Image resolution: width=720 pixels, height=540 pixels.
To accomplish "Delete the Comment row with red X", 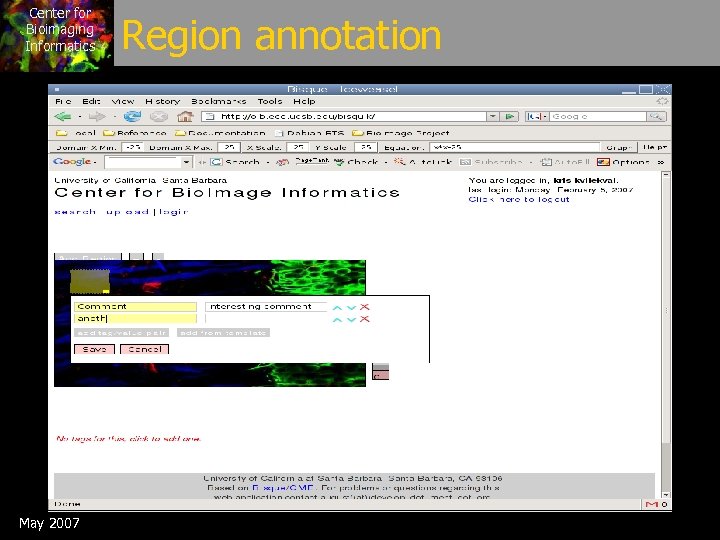I will [x=365, y=307].
